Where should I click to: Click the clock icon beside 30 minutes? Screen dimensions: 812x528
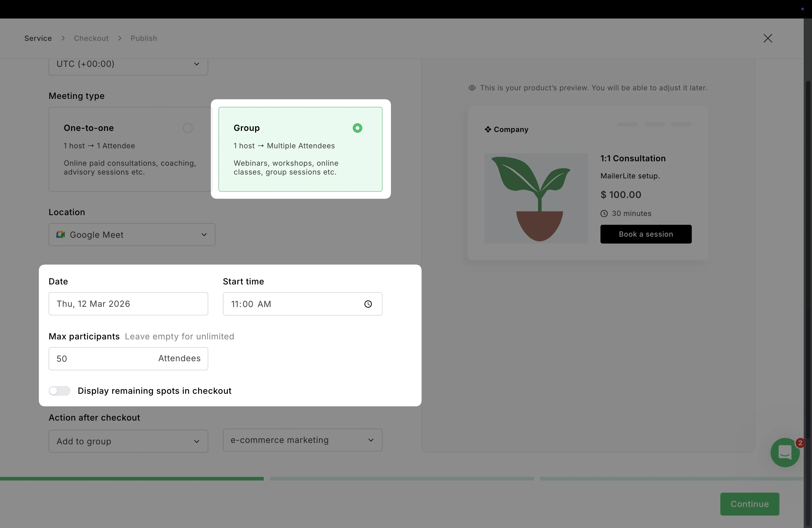coord(604,213)
